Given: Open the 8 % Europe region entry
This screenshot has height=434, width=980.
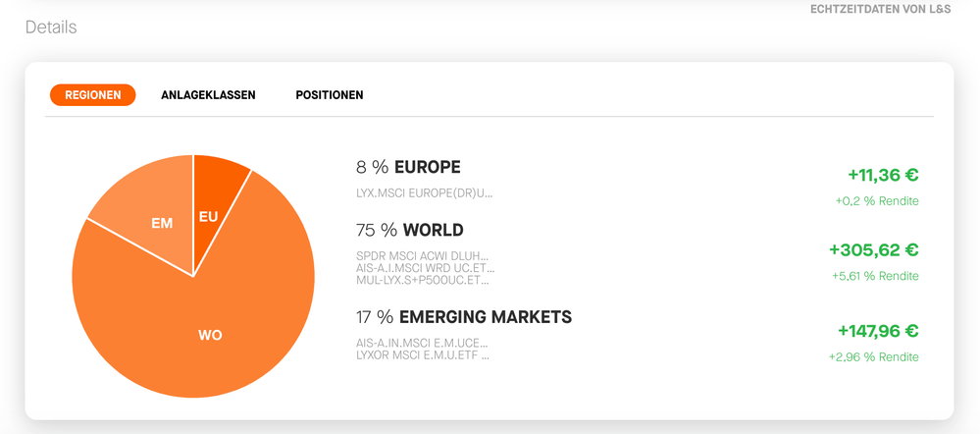Looking at the screenshot, I should (x=408, y=168).
